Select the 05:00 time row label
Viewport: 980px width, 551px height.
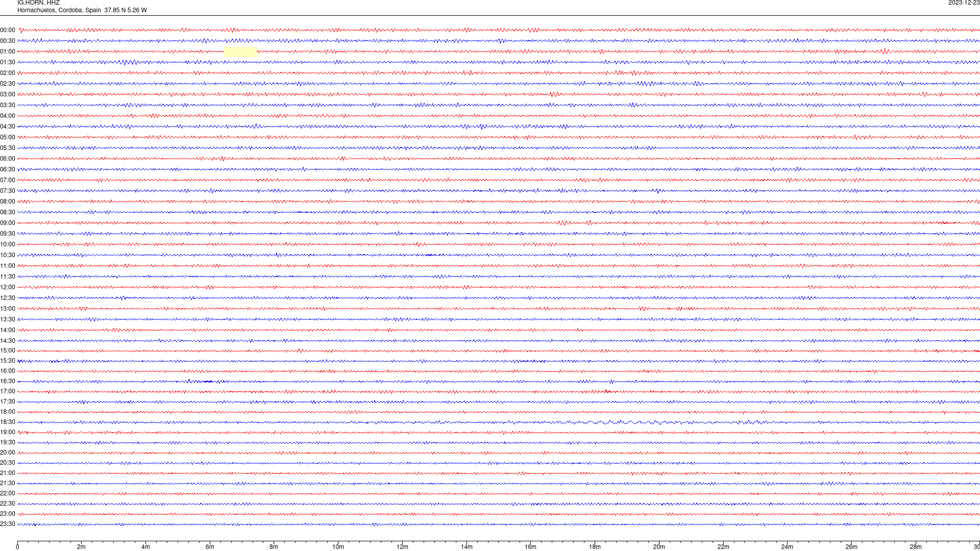click(x=8, y=137)
